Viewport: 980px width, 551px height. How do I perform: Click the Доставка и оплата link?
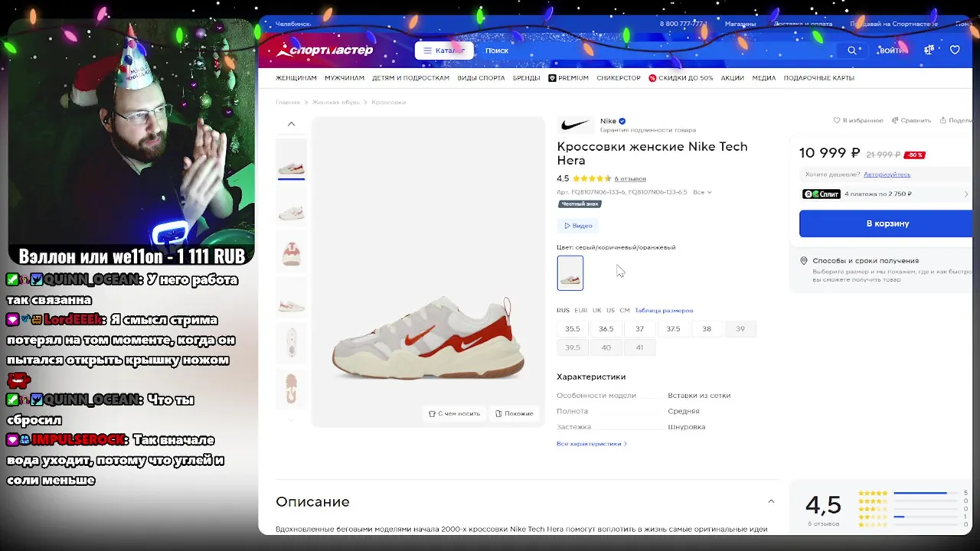click(x=803, y=24)
